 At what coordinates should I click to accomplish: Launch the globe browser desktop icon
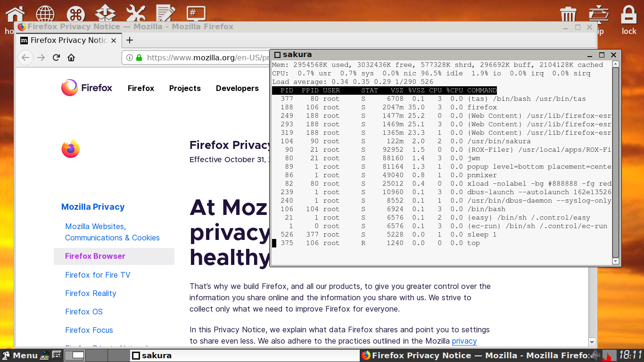point(46,14)
